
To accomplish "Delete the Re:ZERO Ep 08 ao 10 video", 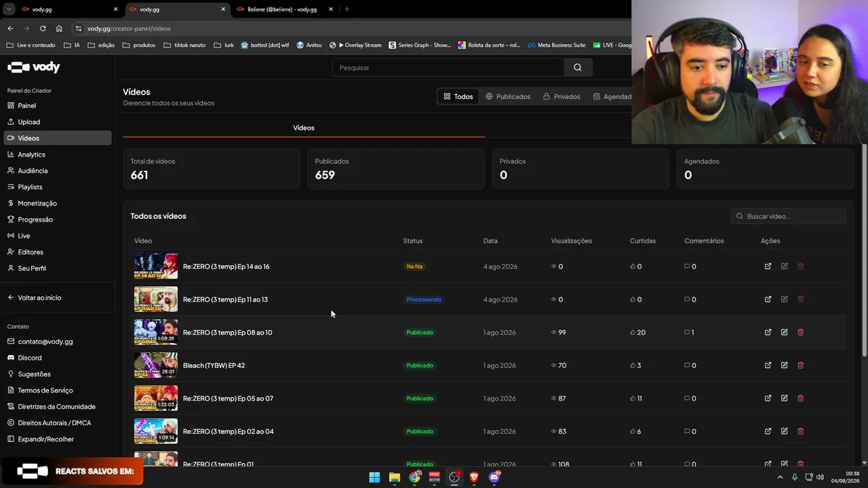I will click(x=800, y=332).
